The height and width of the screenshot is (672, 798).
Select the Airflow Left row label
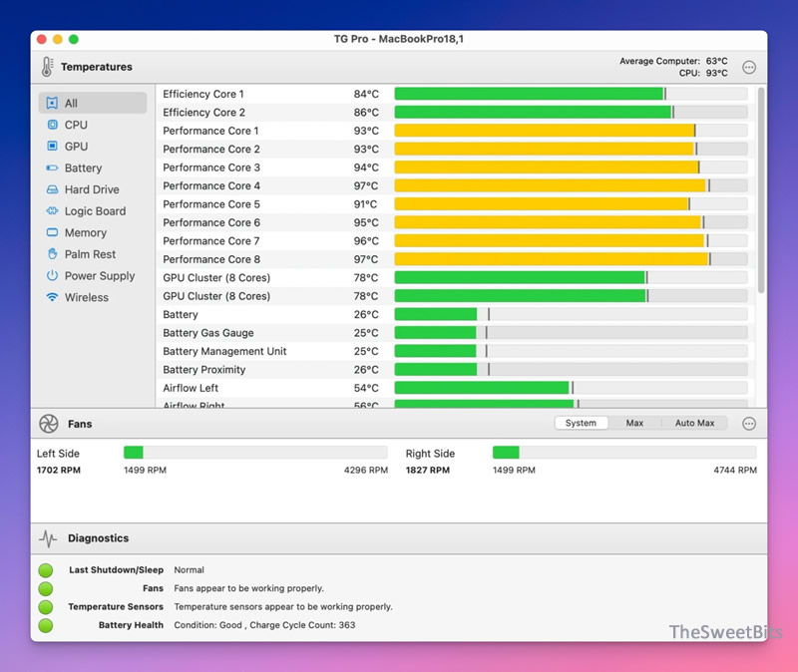[x=191, y=388]
